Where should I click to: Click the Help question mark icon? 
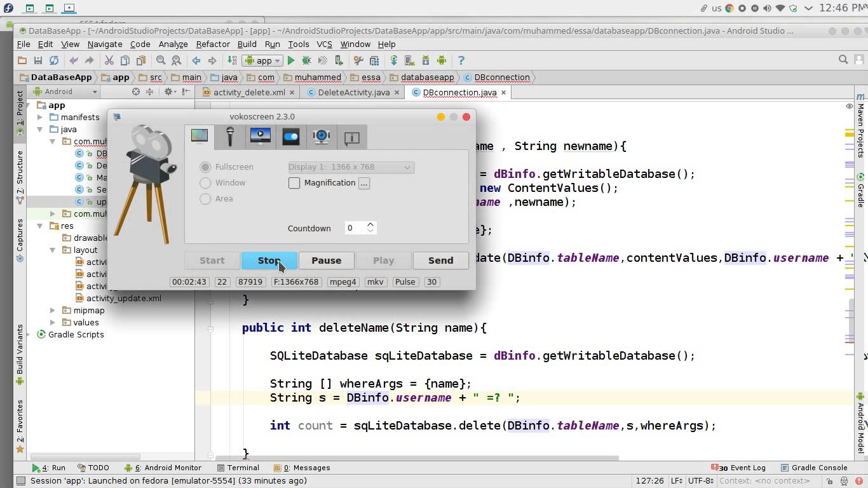coord(461,60)
